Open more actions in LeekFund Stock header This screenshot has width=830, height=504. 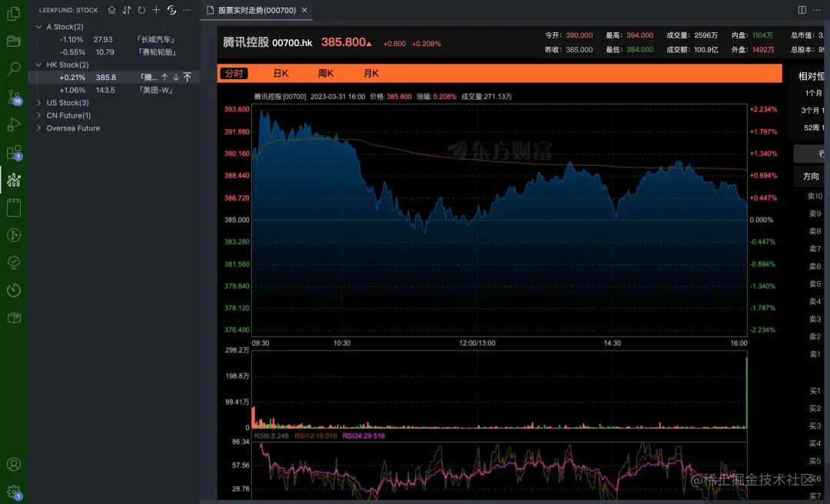pyautogui.click(x=187, y=10)
